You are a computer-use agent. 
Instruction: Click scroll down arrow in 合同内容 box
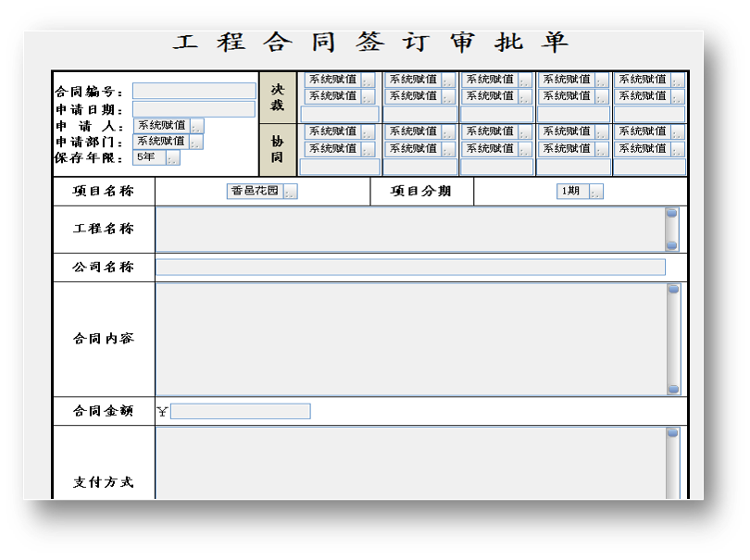673,390
